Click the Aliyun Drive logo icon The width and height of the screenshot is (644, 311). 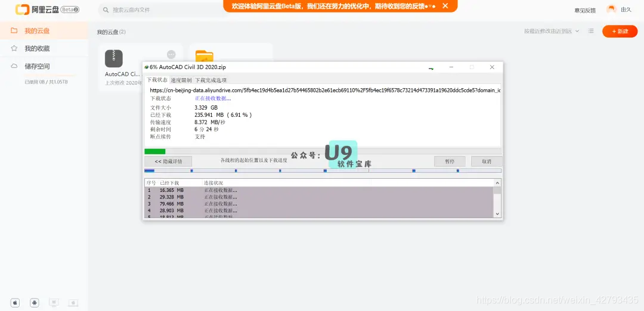(22, 10)
